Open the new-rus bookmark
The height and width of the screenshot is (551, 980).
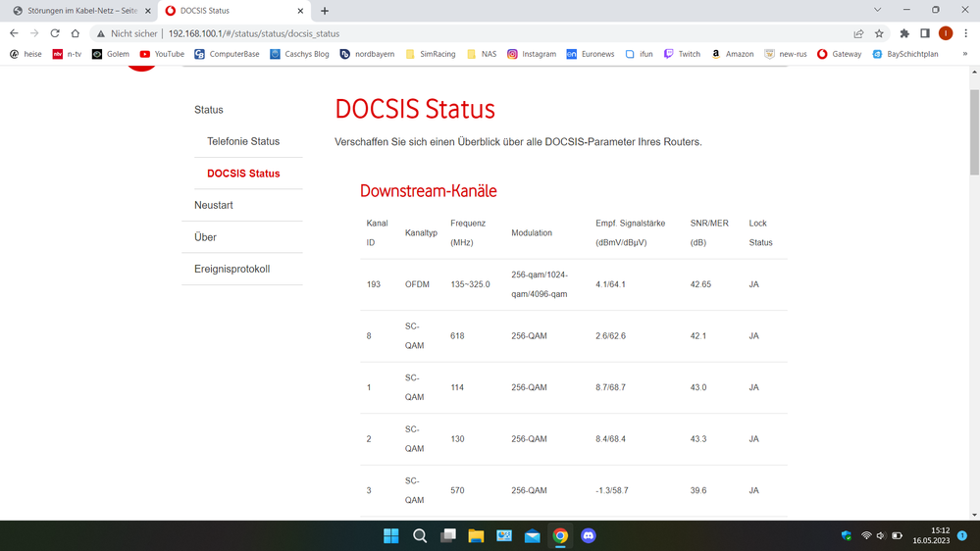[786, 54]
